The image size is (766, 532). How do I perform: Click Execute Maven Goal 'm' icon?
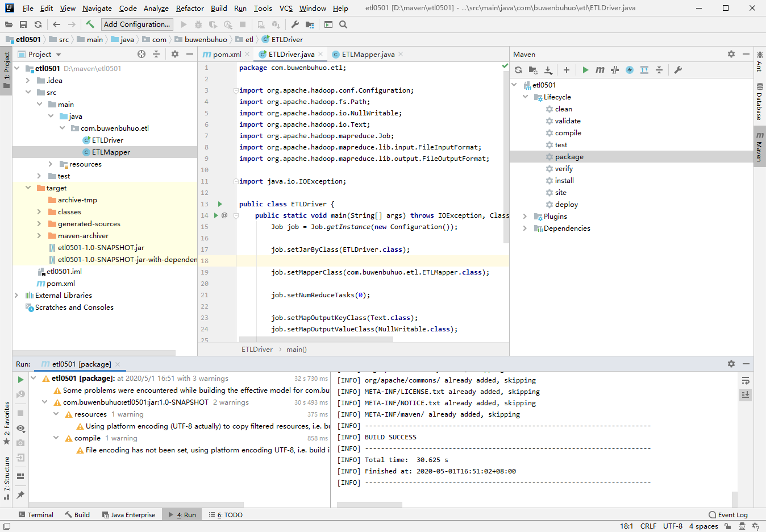pos(600,70)
